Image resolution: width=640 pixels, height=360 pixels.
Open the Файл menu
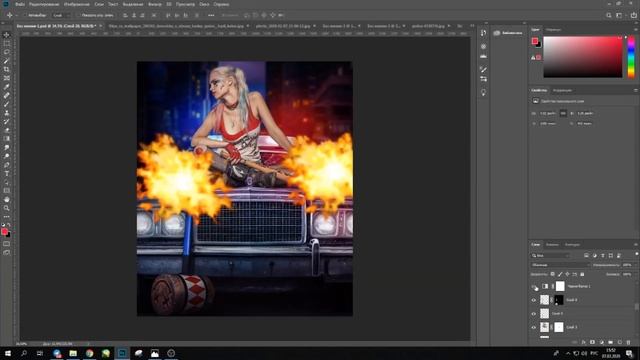(x=20, y=4)
